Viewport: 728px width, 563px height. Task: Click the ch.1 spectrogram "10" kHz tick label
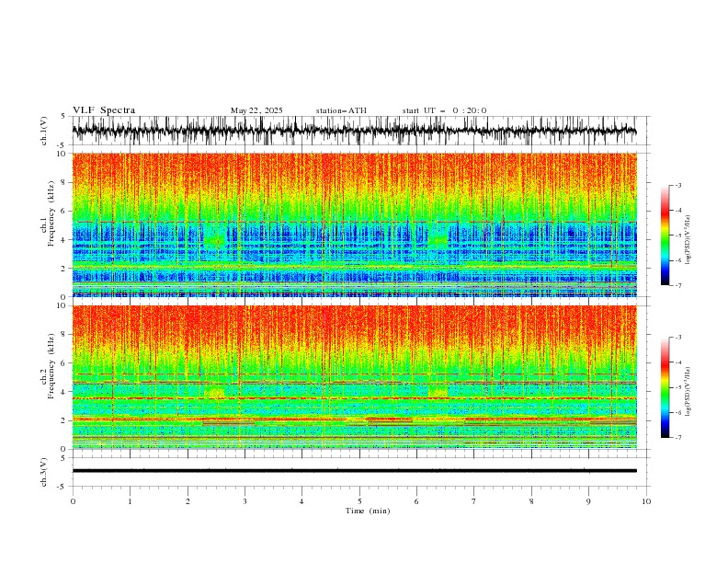point(61,154)
